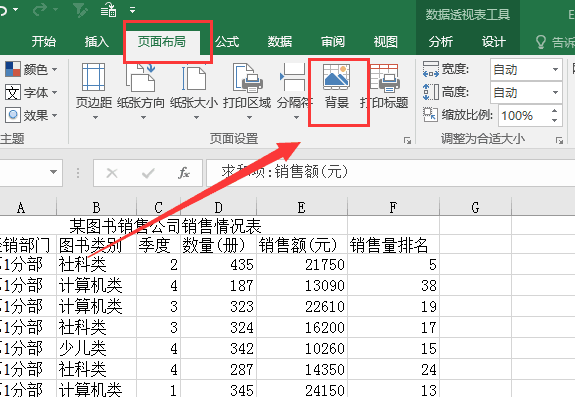Open theme Colors (颜色) menu

point(31,69)
